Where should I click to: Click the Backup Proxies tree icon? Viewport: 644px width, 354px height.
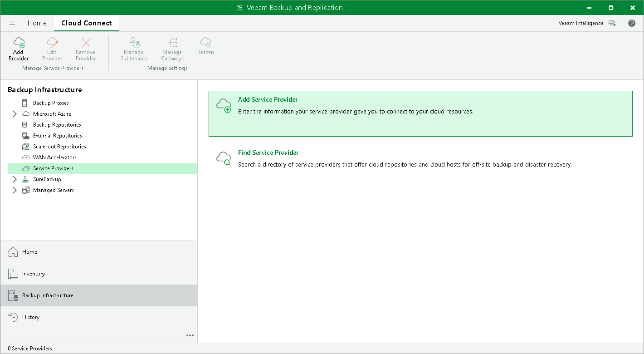25,103
